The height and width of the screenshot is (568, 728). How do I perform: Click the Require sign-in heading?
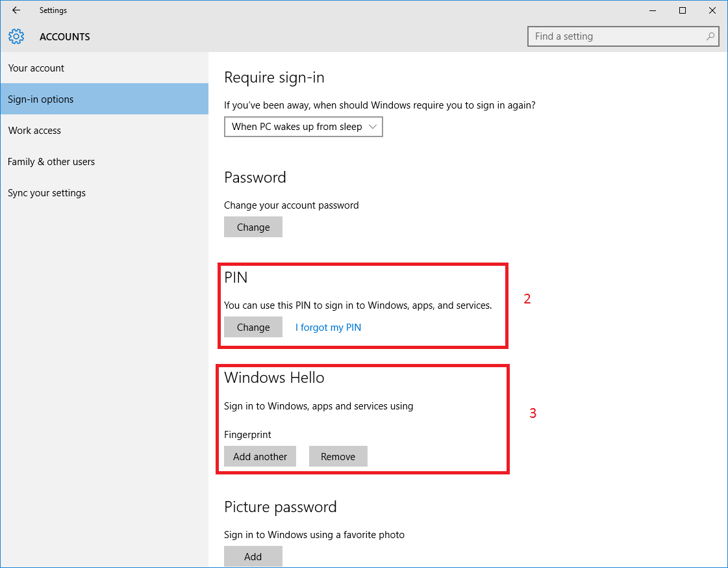click(x=274, y=77)
